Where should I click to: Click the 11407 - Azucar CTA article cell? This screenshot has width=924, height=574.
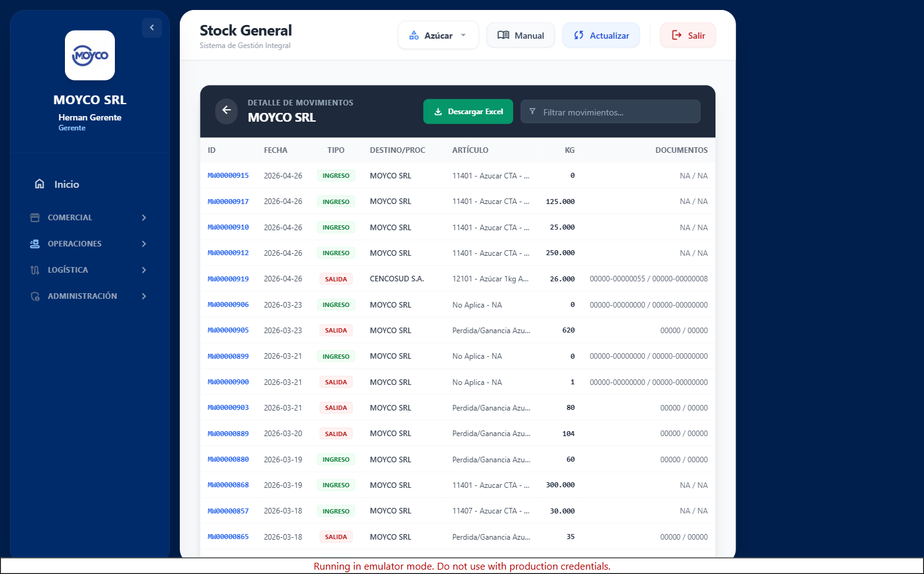(x=491, y=511)
